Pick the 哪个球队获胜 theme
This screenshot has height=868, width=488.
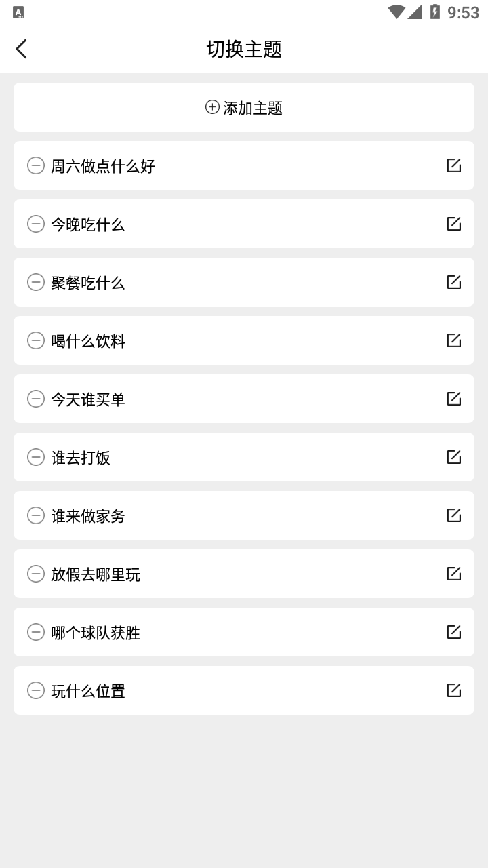click(96, 633)
